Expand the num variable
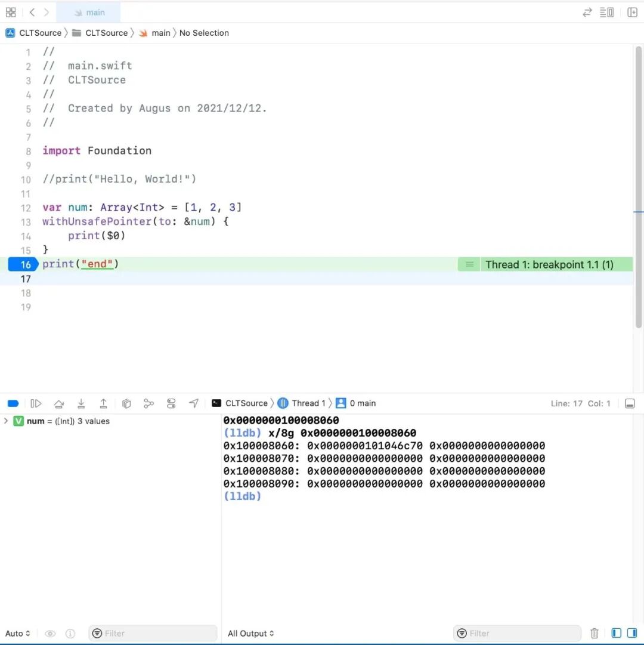Screen dimensions: 644x645 pyautogui.click(x=6, y=421)
